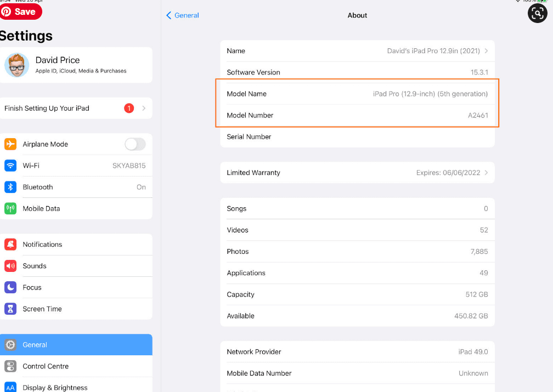
Task: Click the Wi-Fi icon
Action: (x=10, y=166)
